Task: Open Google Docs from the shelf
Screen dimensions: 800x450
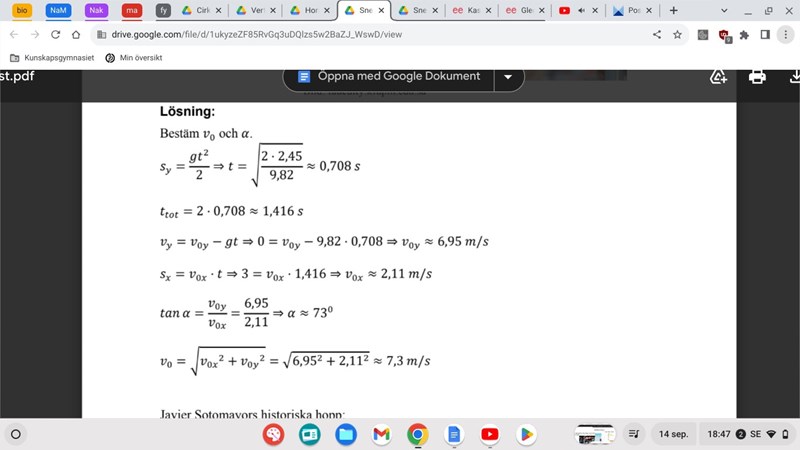Action: (x=453, y=434)
